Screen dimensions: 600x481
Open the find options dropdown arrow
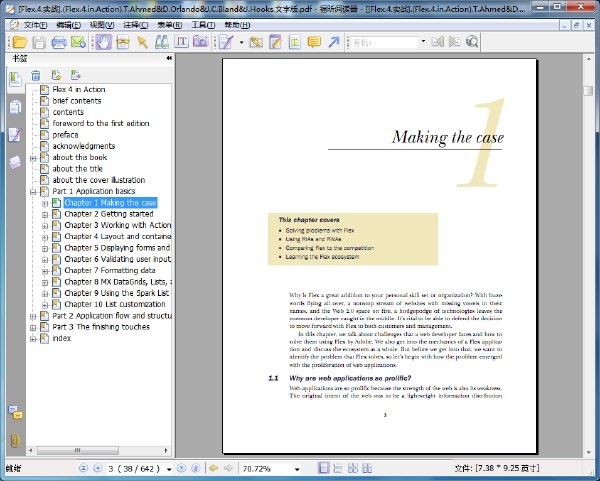[423, 41]
